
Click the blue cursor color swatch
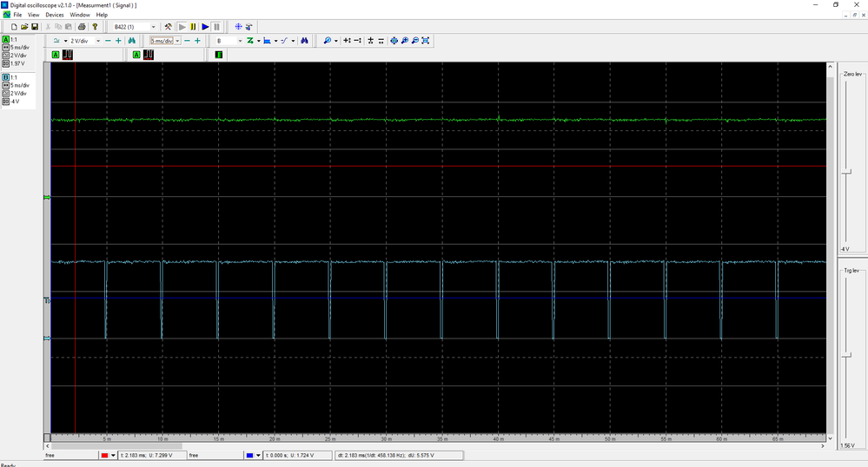(x=249, y=456)
